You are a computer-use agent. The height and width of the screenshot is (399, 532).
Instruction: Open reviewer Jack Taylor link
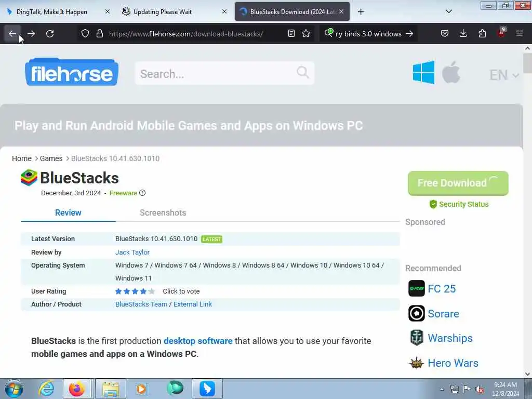click(x=132, y=252)
